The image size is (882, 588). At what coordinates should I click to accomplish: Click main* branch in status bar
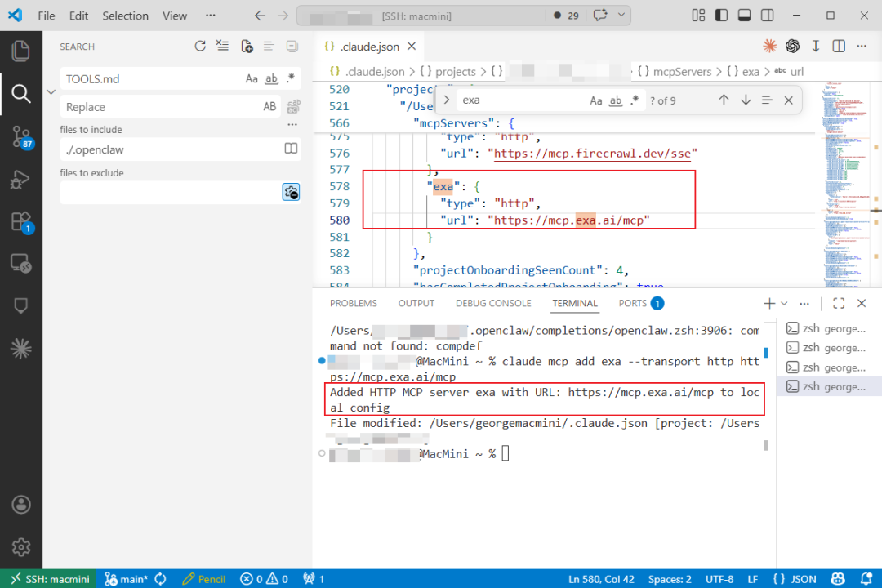point(127,578)
